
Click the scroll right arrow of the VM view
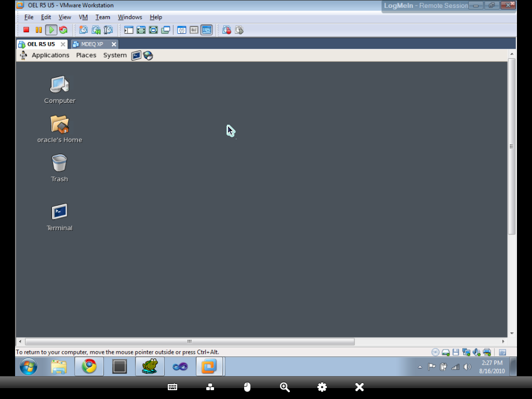[503, 341]
